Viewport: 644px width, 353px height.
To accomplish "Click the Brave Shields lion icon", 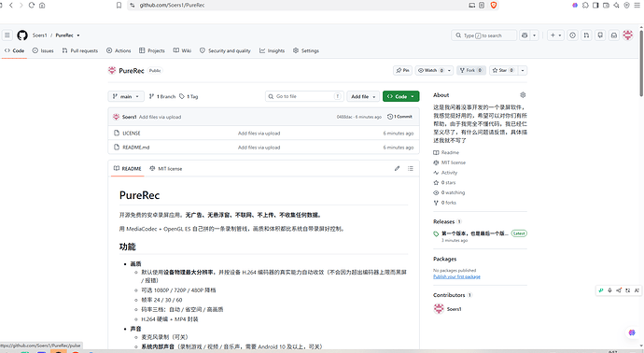I will click(x=494, y=5).
